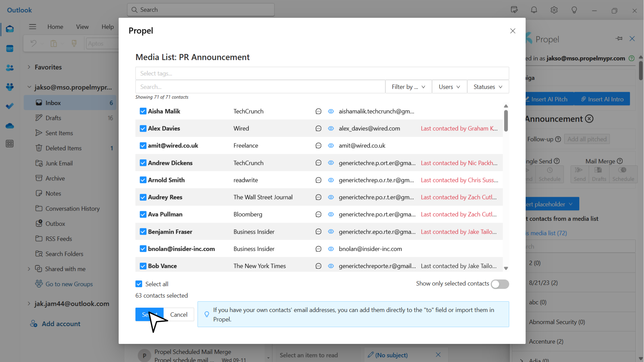Open the Users dropdown
This screenshot has height=362, width=644.
pyautogui.click(x=449, y=87)
